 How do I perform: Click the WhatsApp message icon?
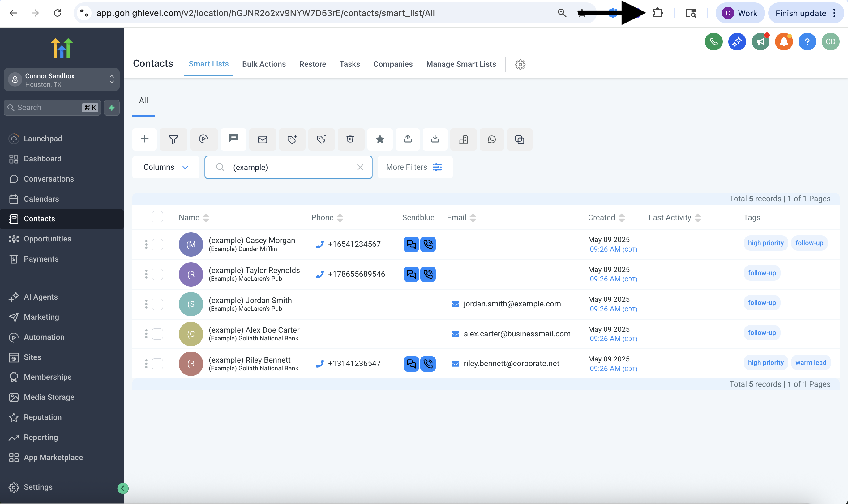click(x=492, y=139)
